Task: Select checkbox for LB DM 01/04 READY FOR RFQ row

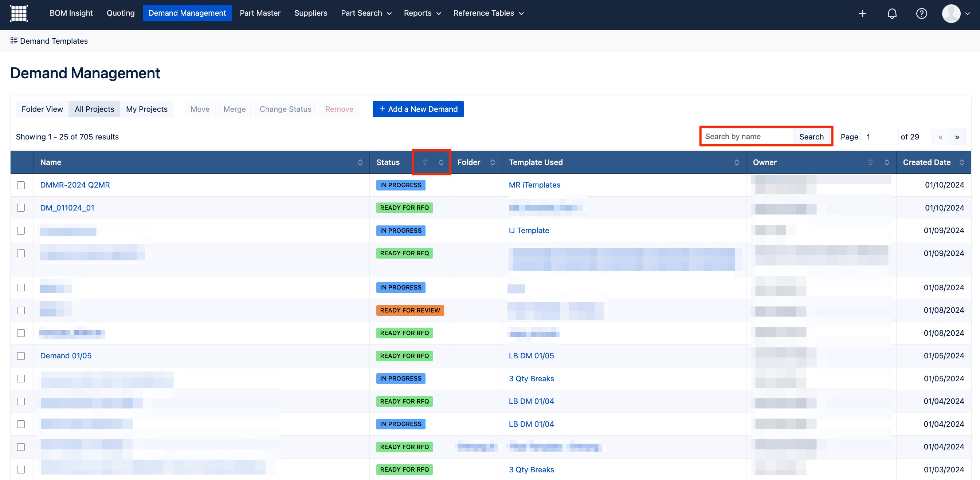Action: point(21,402)
